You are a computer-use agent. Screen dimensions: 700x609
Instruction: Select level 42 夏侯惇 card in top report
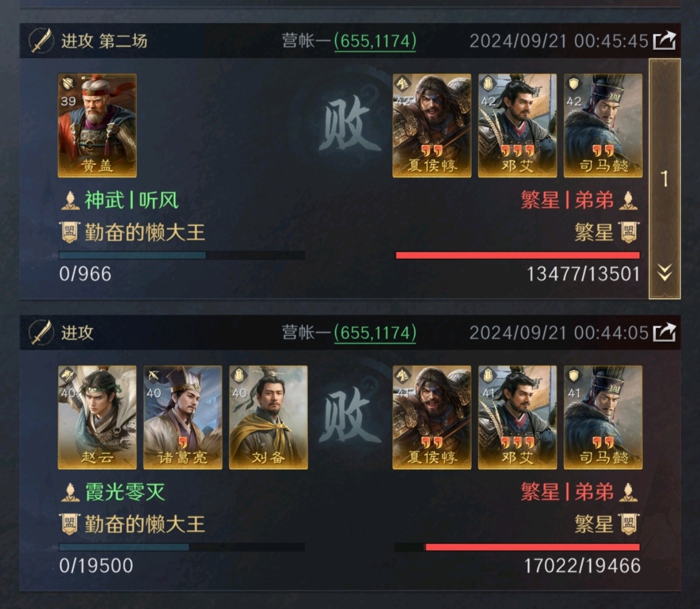click(432, 126)
